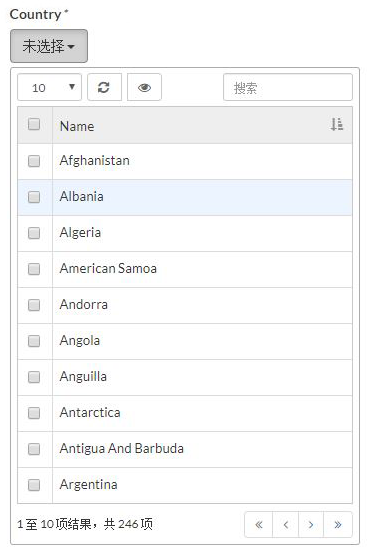Select the Antigua And Barbuda row
This screenshot has height=560, width=370.
coord(185,449)
